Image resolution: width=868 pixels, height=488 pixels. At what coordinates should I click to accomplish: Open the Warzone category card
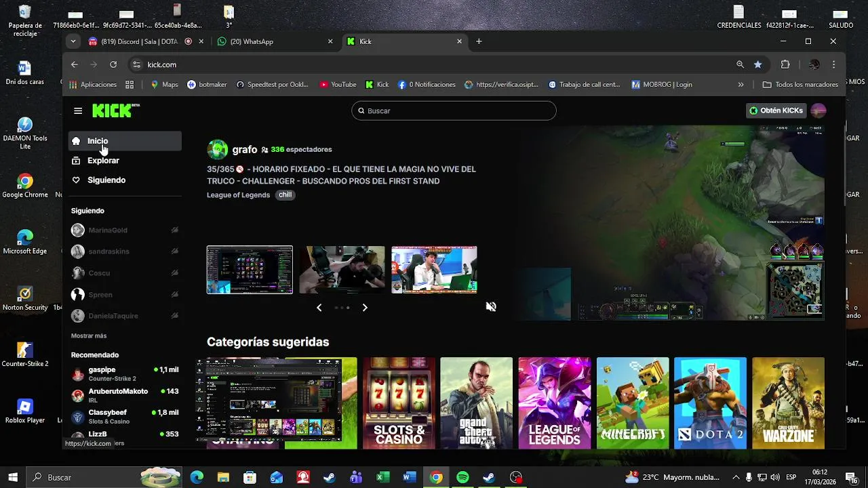pyautogui.click(x=788, y=403)
